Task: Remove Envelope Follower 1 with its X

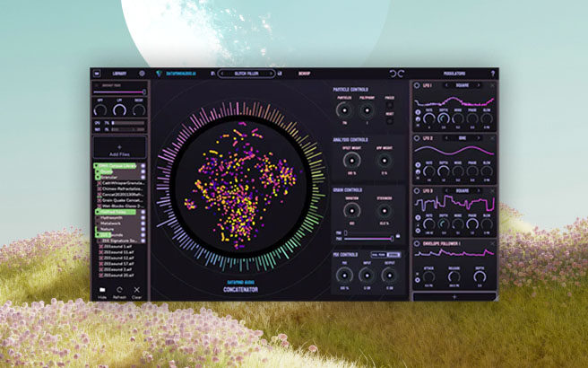Action: tap(492, 243)
